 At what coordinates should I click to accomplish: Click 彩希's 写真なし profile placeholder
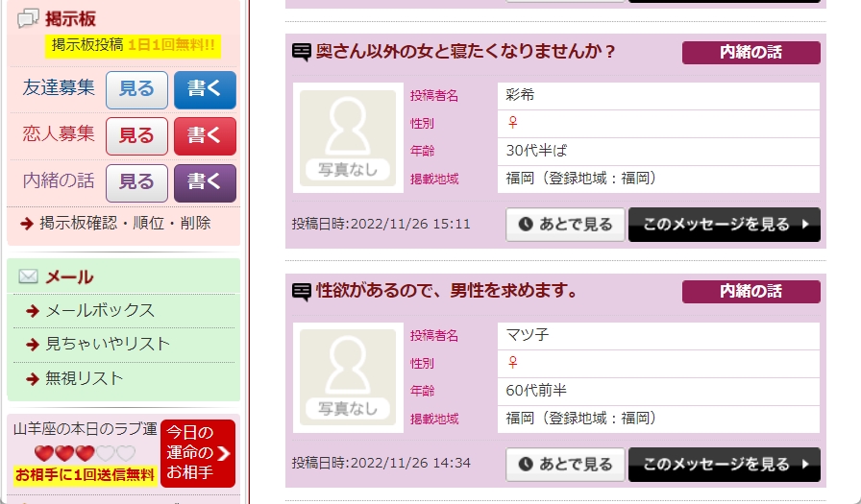coord(348,137)
